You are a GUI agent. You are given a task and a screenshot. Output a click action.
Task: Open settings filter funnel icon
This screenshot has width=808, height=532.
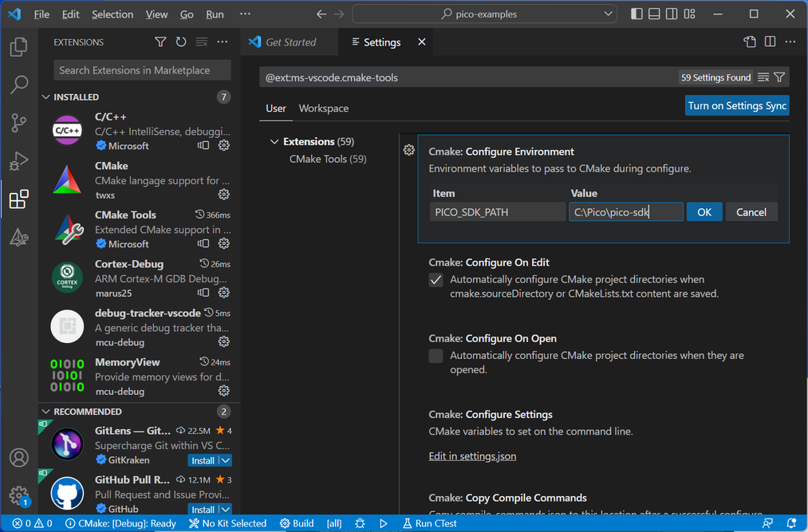point(779,77)
